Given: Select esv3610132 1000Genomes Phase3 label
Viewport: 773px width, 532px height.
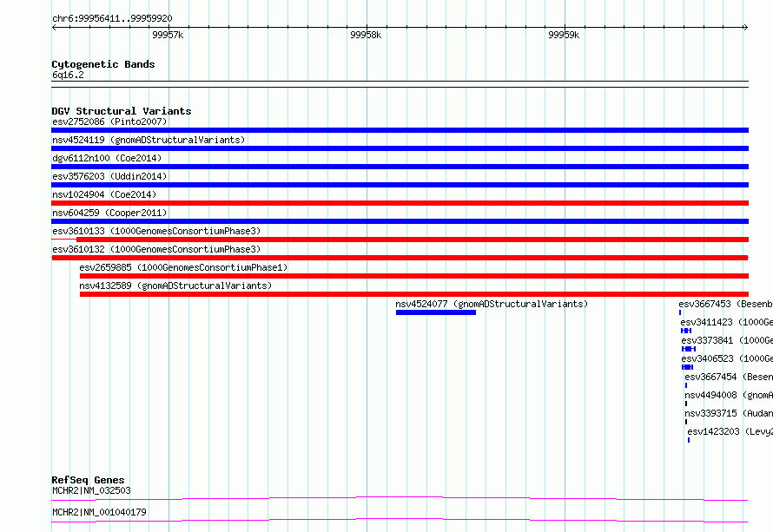Looking at the screenshot, I should click(x=156, y=249).
